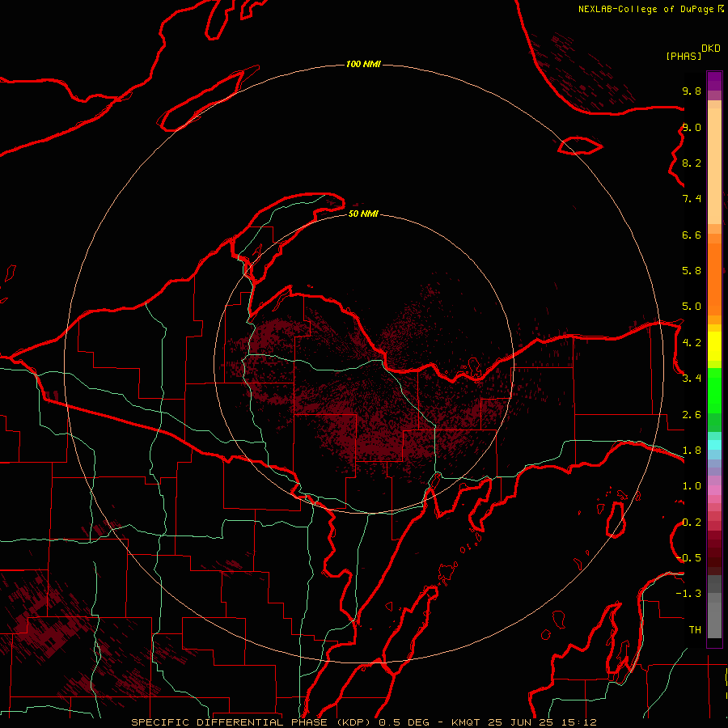Click the 100 NMI range ring label
Viewport: 728px width, 728px height.
coord(363,64)
